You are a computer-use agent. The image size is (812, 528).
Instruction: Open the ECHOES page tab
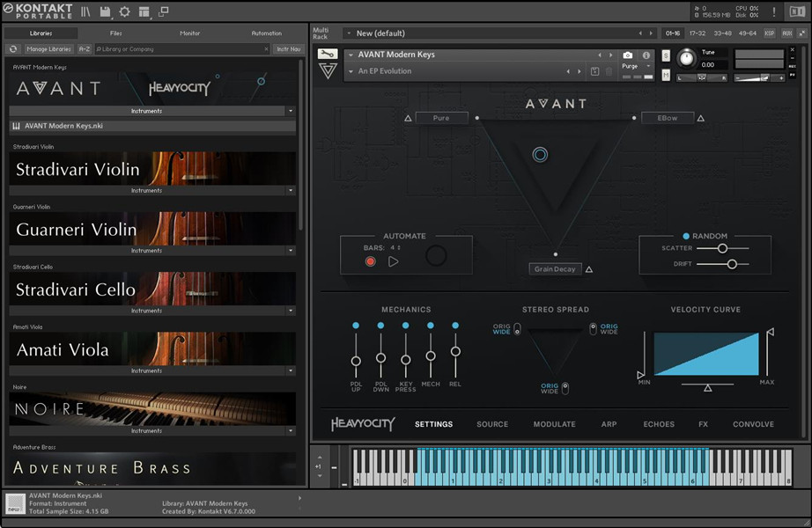pos(659,424)
